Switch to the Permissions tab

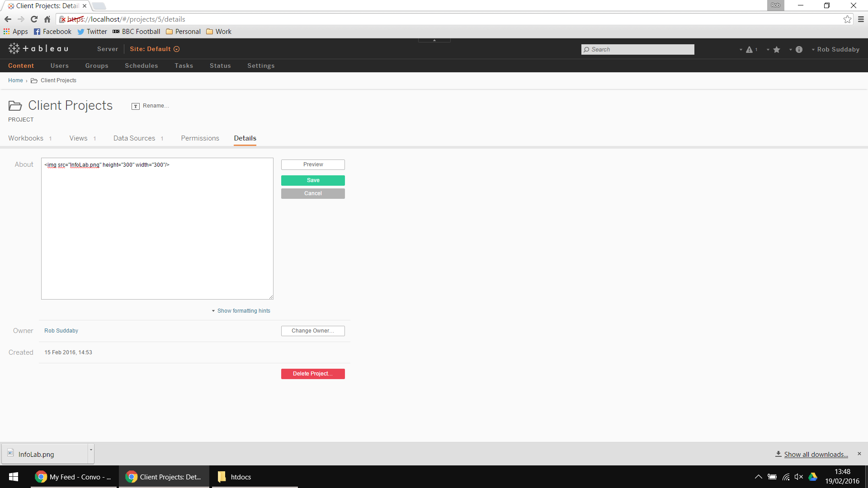click(200, 138)
